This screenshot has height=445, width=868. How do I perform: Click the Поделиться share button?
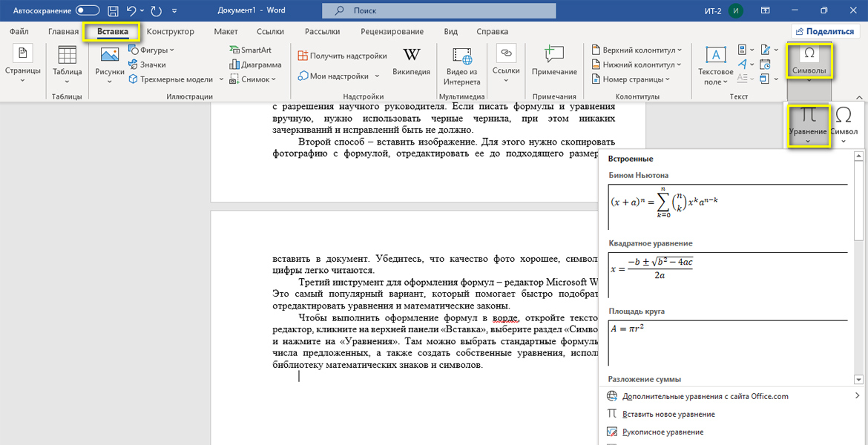tap(824, 32)
